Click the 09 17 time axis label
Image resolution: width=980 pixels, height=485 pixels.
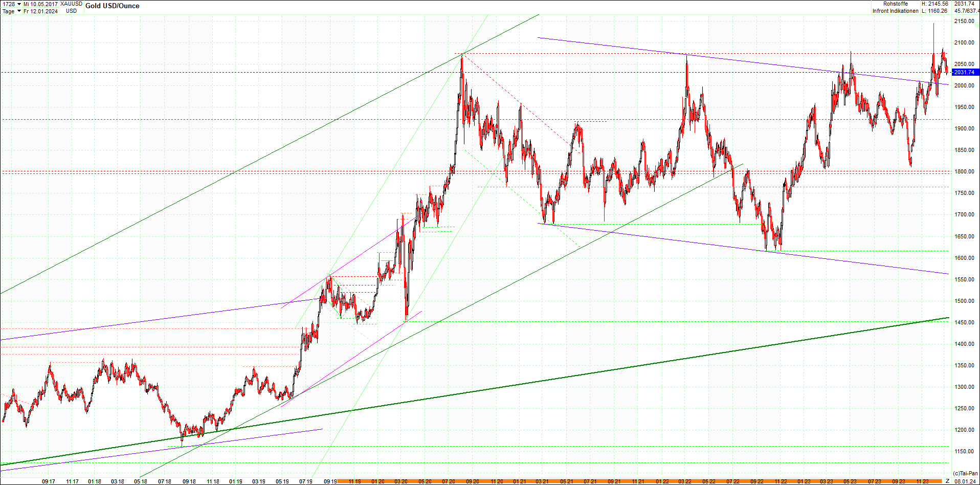[x=49, y=481]
